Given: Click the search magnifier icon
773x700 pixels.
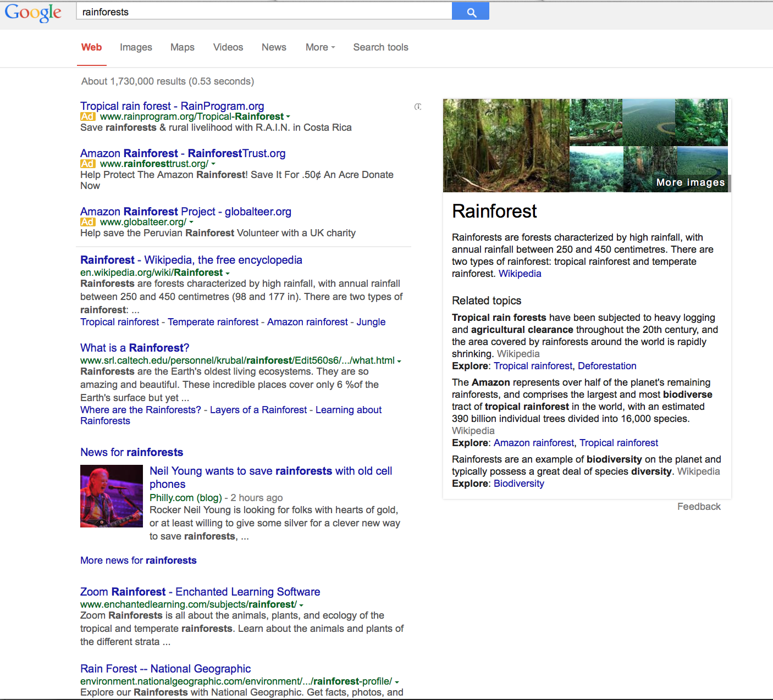Looking at the screenshot, I should tap(470, 11).
